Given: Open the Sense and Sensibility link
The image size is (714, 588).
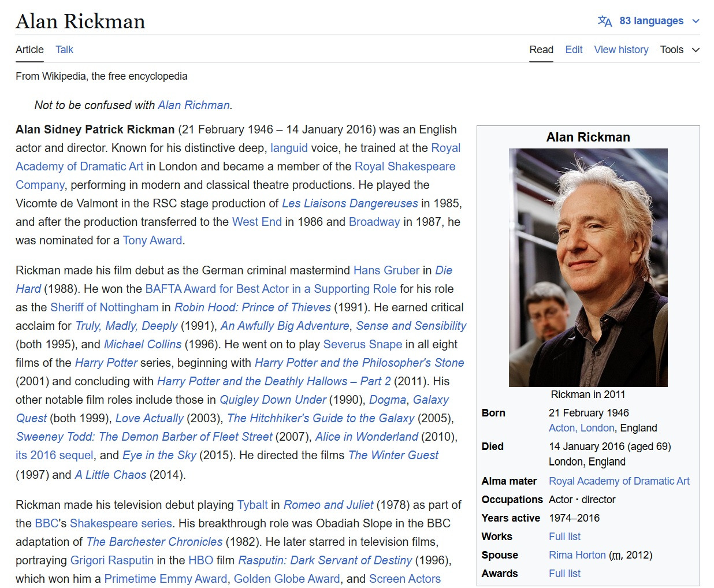Looking at the screenshot, I should [411, 326].
